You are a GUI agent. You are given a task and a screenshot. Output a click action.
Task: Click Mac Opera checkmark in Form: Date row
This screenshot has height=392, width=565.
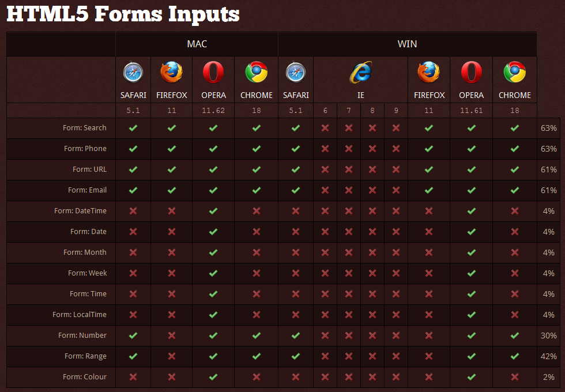tap(213, 232)
